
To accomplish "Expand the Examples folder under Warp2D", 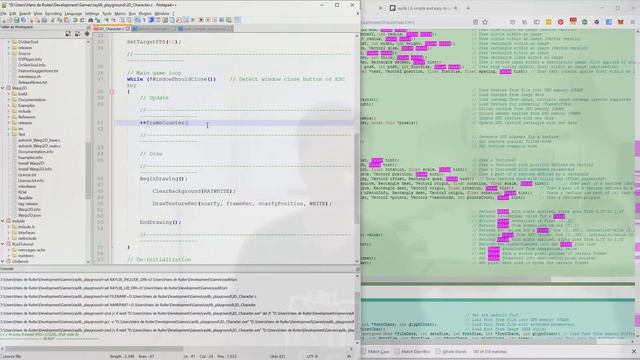I will [x=9, y=105].
